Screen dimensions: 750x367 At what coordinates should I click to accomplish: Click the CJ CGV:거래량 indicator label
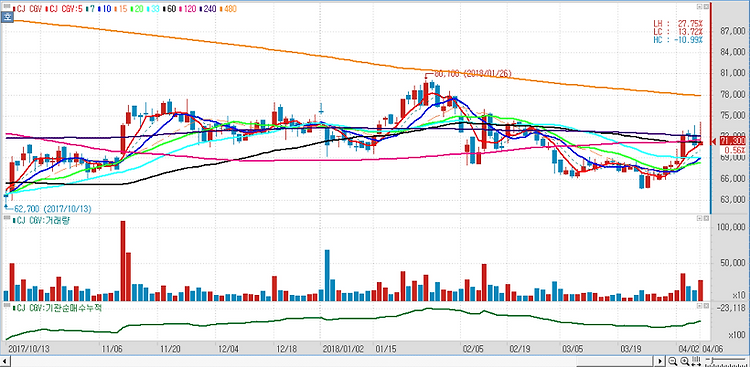click(40, 220)
